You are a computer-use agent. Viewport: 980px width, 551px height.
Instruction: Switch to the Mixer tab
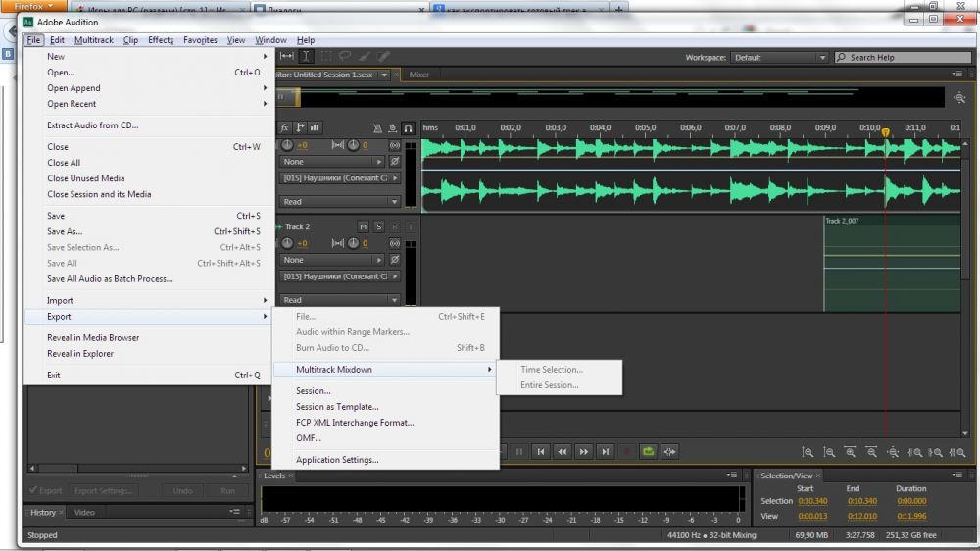tap(418, 75)
